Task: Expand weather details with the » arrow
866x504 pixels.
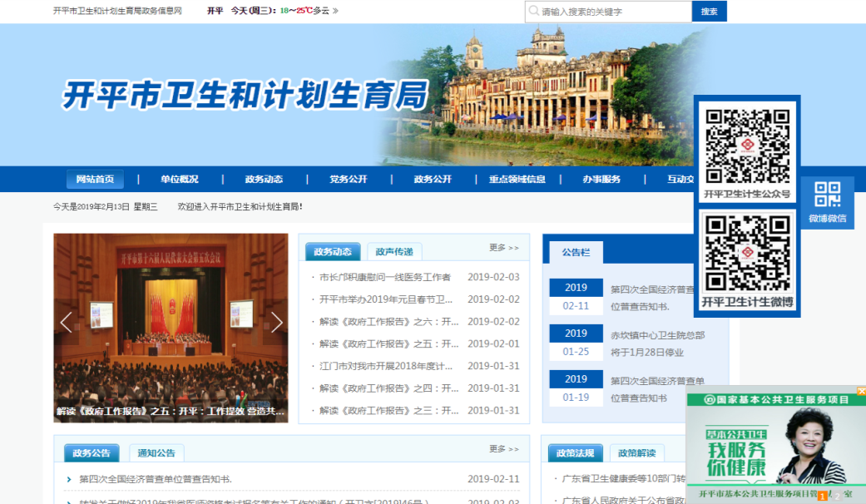Action: 335,12
